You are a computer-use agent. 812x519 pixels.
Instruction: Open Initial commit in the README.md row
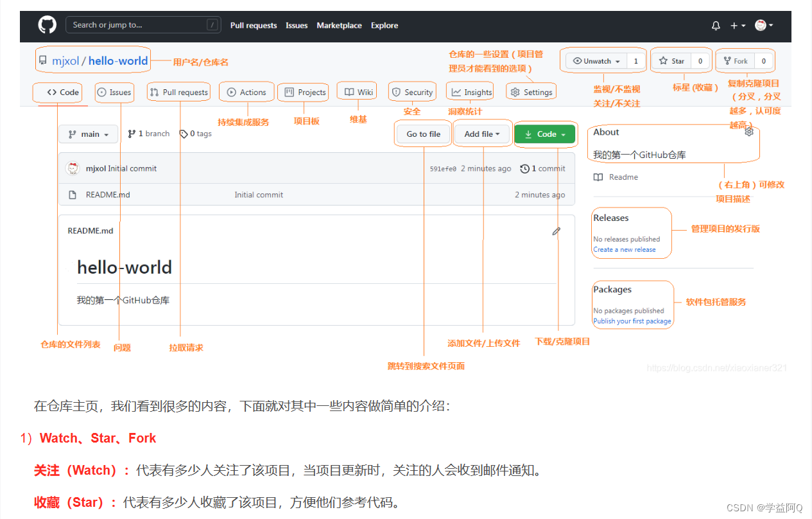[x=259, y=195]
